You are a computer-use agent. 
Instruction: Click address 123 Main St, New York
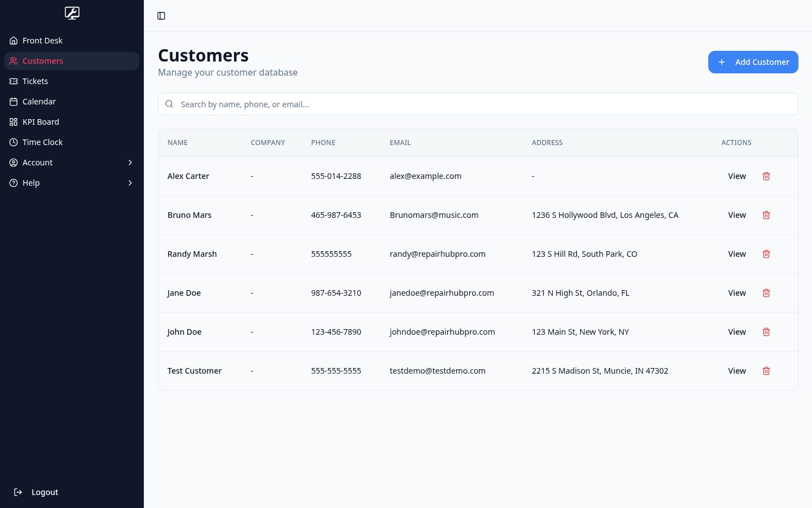tap(580, 332)
